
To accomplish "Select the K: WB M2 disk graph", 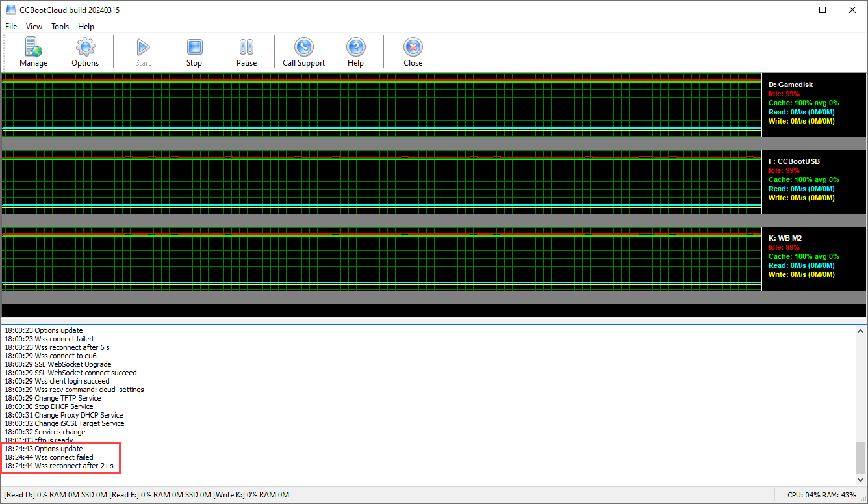I will (x=381, y=258).
